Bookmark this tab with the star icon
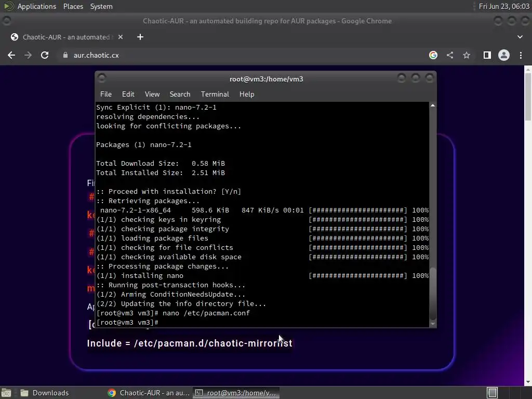The height and width of the screenshot is (399, 532). 467,55
